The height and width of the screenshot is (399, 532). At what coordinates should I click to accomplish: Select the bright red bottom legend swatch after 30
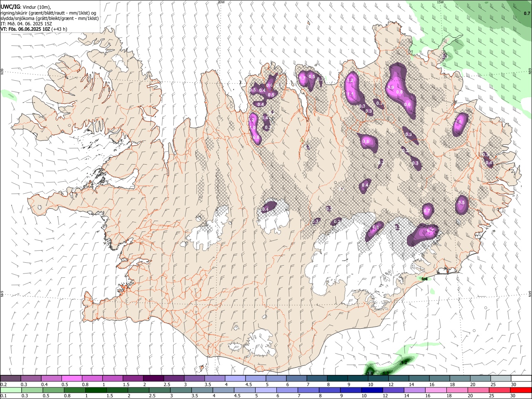coord(521,390)
